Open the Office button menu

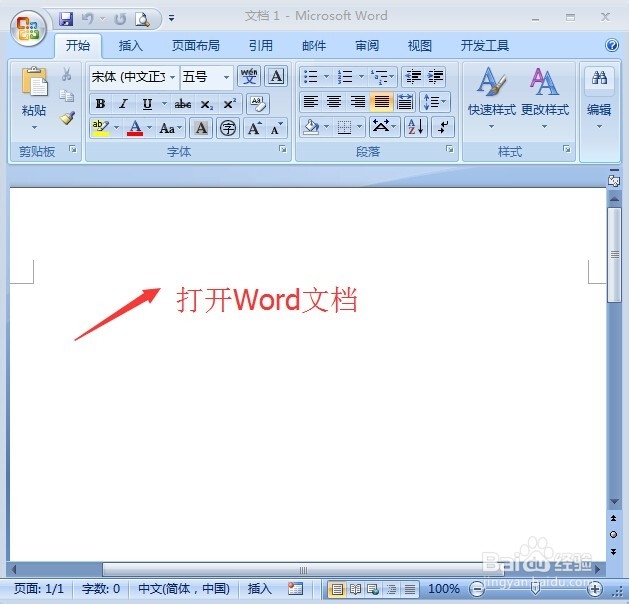point(28,28)
